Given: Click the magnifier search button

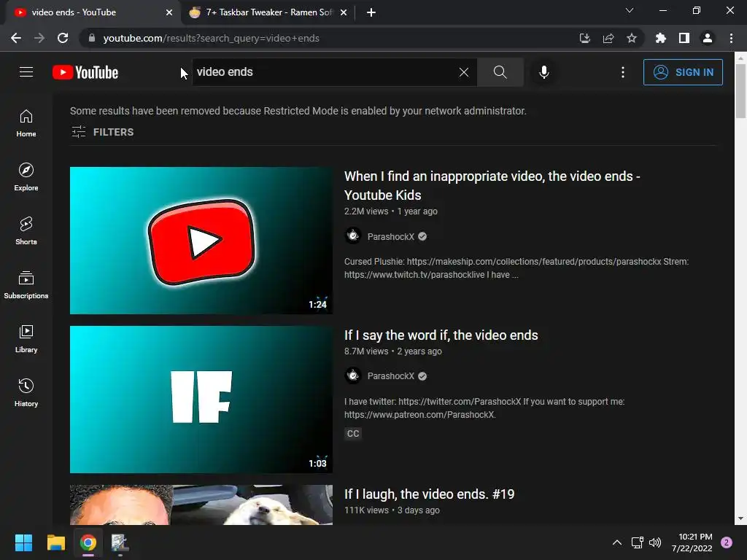Looking at the screenshot, I should point(500,72).
